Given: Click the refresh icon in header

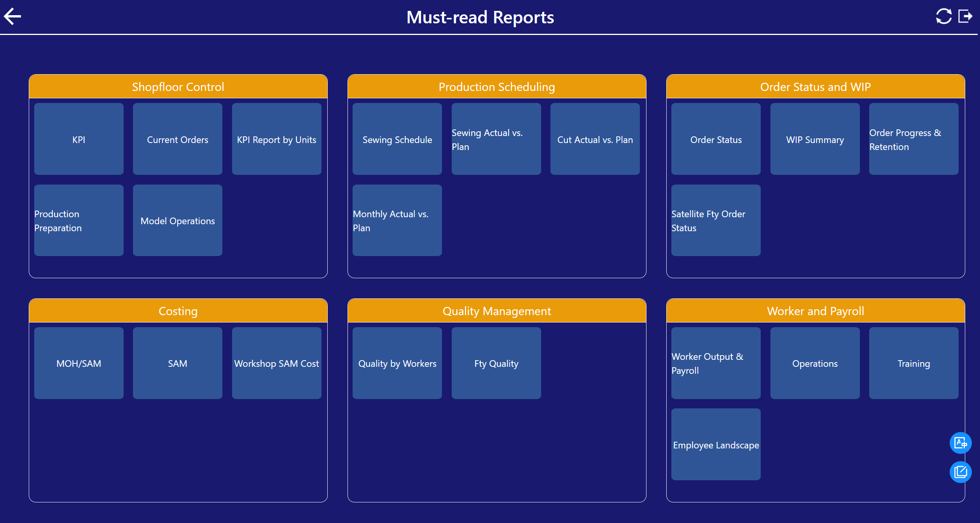Looking at the screenshot, I should [x=943, y=17].
